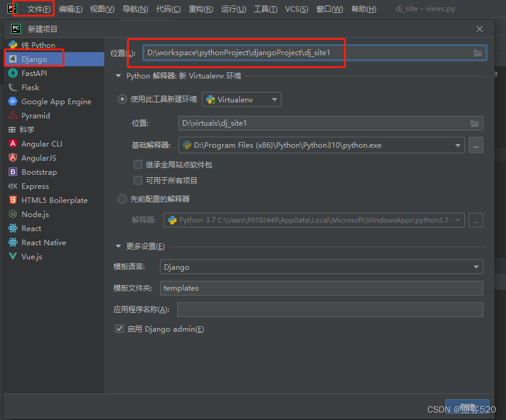This screenshot has height=420, width=506.
Task: Open the base interpreter dropdown
Action: pyautogui.click(x=321, y=145)
